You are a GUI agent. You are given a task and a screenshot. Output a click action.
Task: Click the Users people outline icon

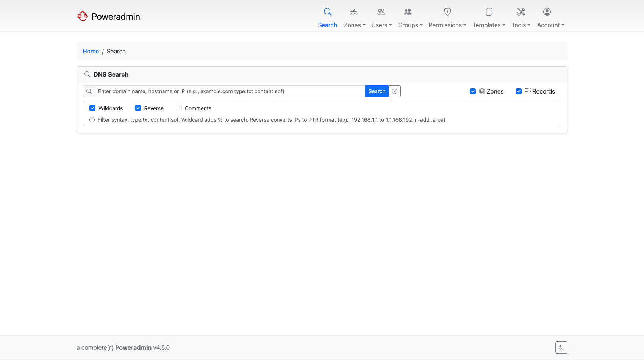pyautogui.click(x=381, y=12)
